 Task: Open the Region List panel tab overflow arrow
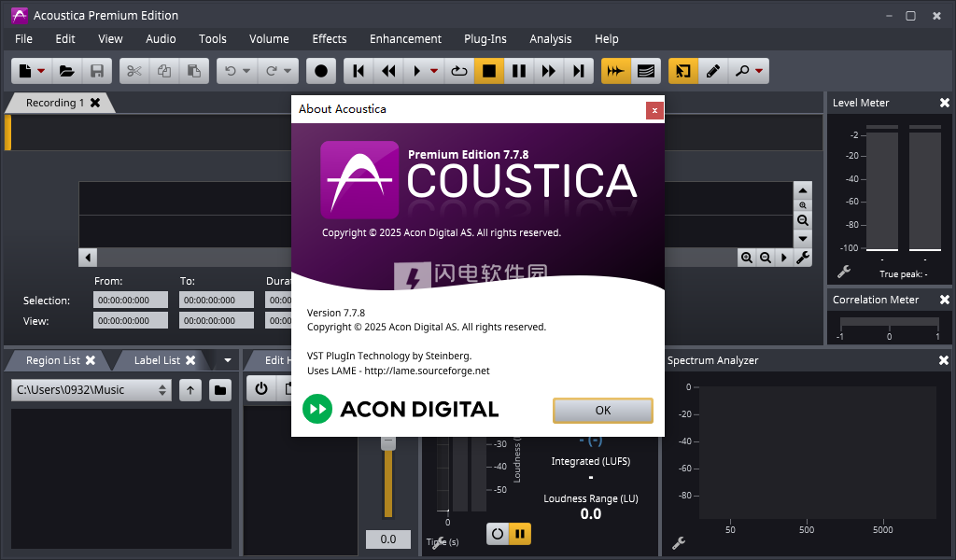point(228,360)
